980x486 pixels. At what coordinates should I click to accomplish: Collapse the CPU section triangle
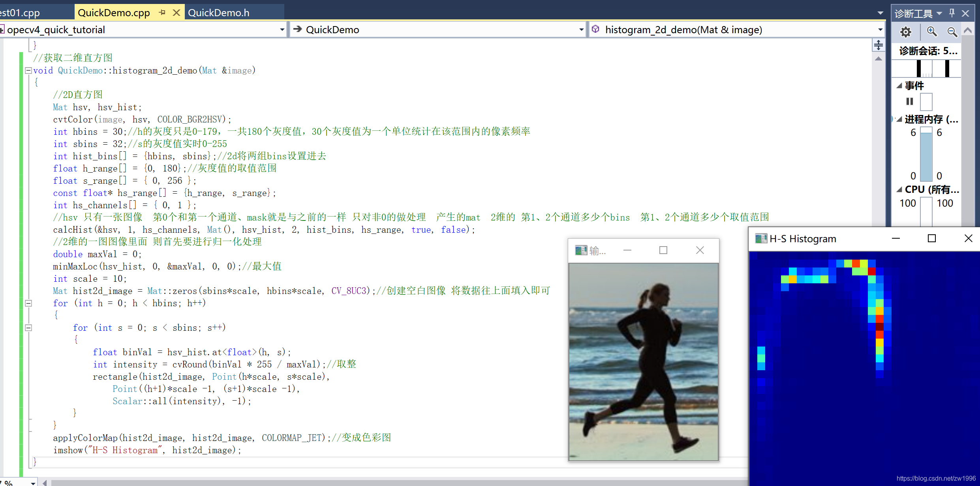pyautogui.click(x=899, y=190)
